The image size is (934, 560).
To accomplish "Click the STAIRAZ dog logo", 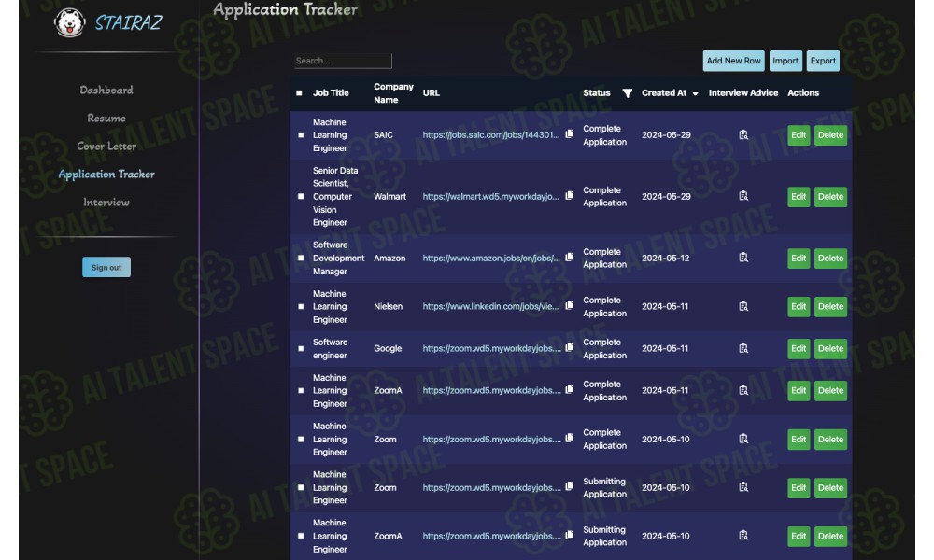I will tap(70, 22).
